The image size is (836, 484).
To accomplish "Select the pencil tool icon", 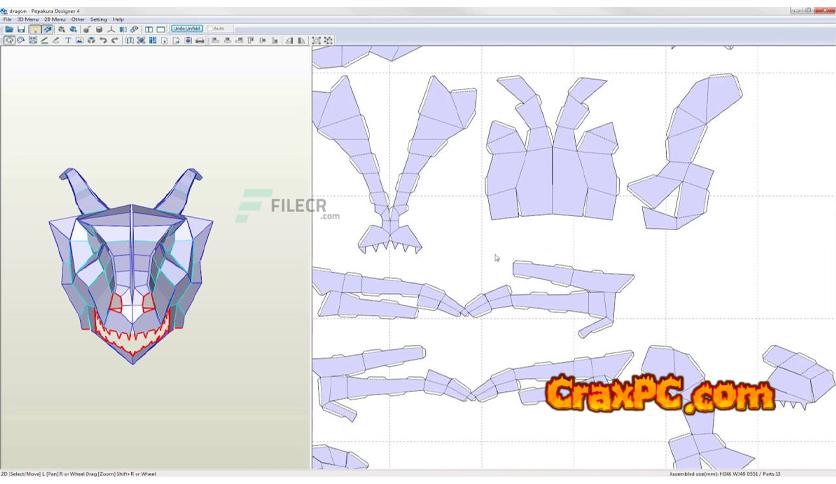I will pyautogui.click(x=56, y=40).
